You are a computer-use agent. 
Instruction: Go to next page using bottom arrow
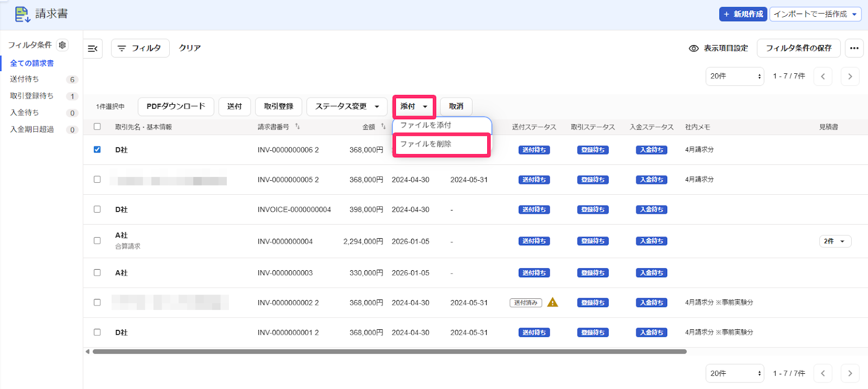click(850, 373)
